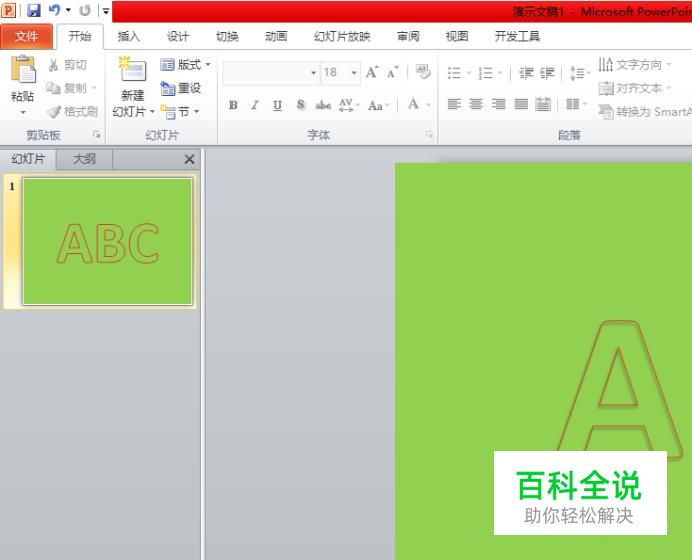
Task: Decrease font size with the small A icon
Action: pos(392,72)
